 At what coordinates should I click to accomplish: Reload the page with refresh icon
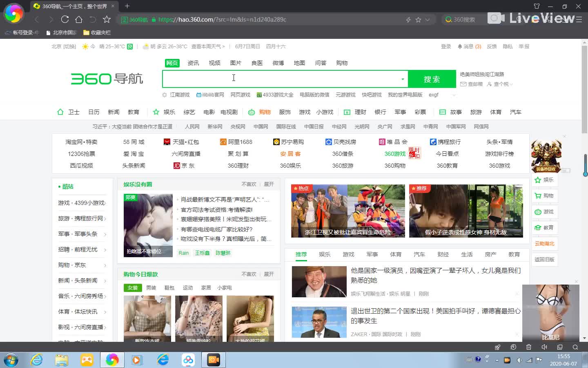click(x=65, y=19)
